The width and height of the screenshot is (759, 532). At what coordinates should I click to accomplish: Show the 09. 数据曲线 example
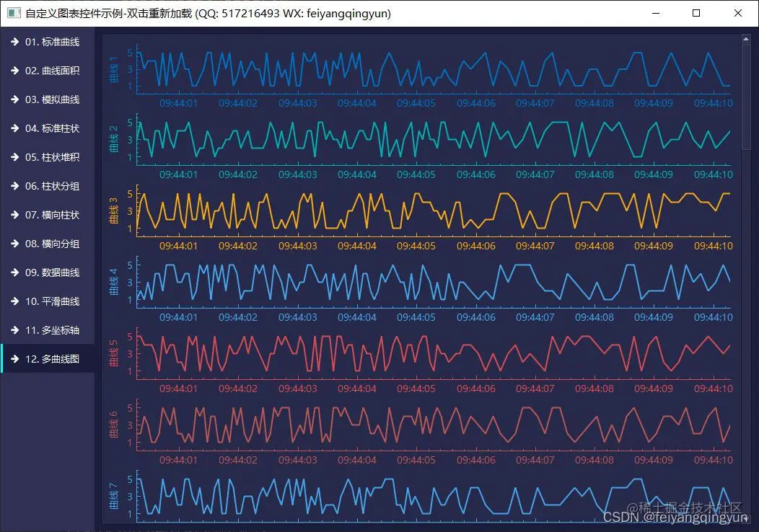[47, 272]
